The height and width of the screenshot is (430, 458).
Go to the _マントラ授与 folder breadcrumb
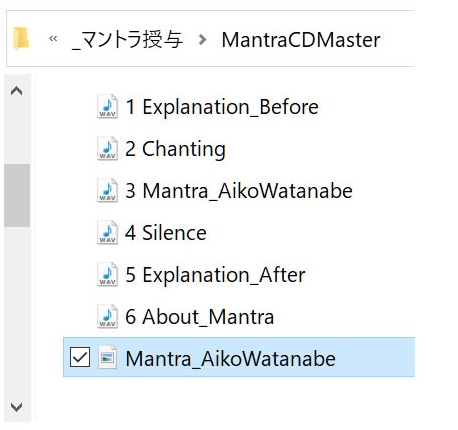coord(127,39)
